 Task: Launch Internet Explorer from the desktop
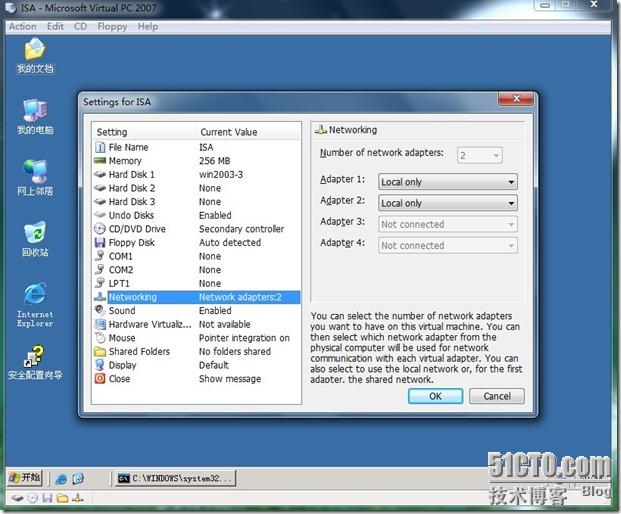coord(35,305)
